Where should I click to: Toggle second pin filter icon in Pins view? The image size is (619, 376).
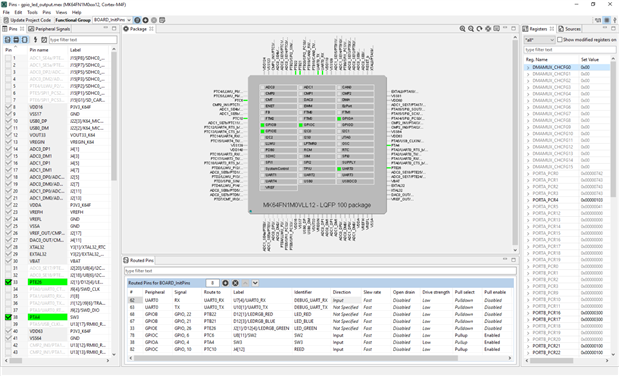pyautogui.click(x=16, y=39)
